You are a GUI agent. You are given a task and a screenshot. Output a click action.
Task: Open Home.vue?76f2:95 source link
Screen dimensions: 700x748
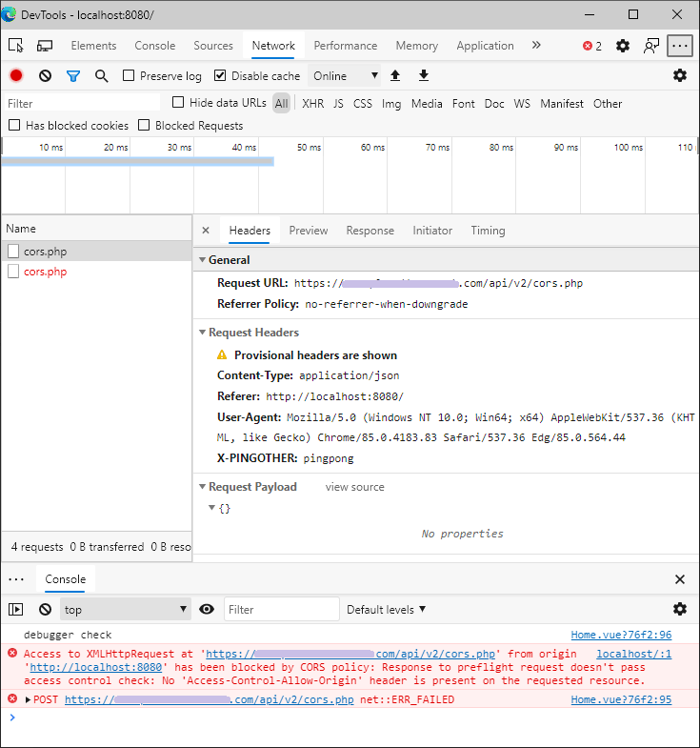(621, 699)
